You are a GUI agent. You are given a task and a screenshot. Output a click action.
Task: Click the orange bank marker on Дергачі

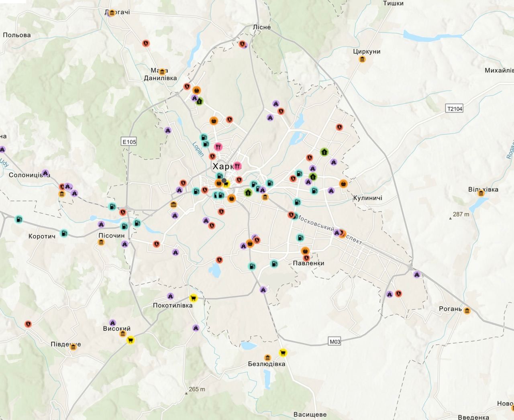[x=112, y=12]
